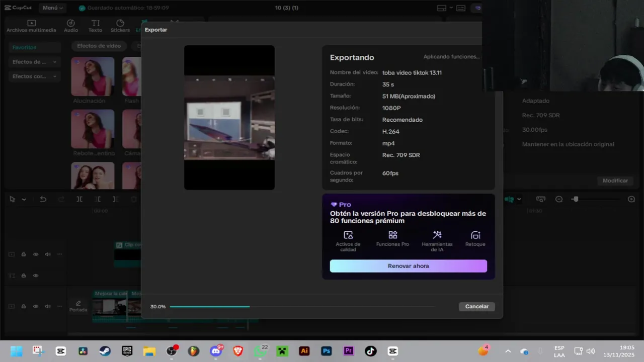This screenshot has width=644, height=362.
Task: Click the Renovar ahora button
Action: (x=408, y=266)
